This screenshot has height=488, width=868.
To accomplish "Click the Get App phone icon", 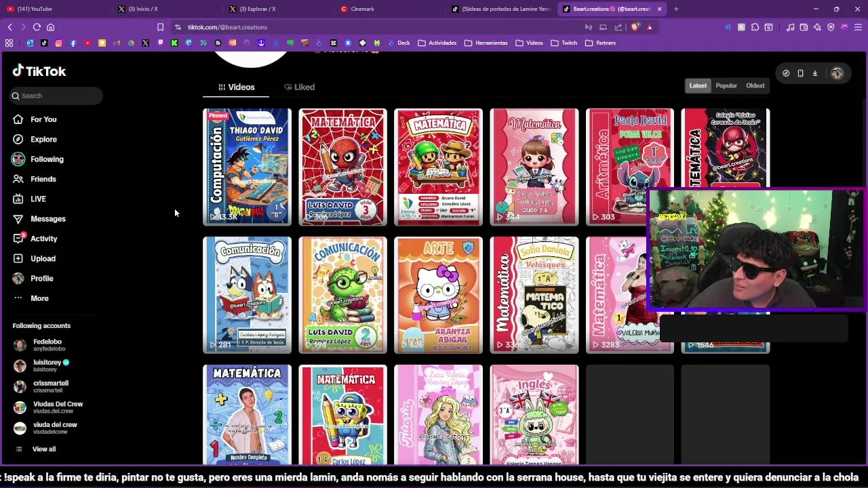I will (800, 73).
